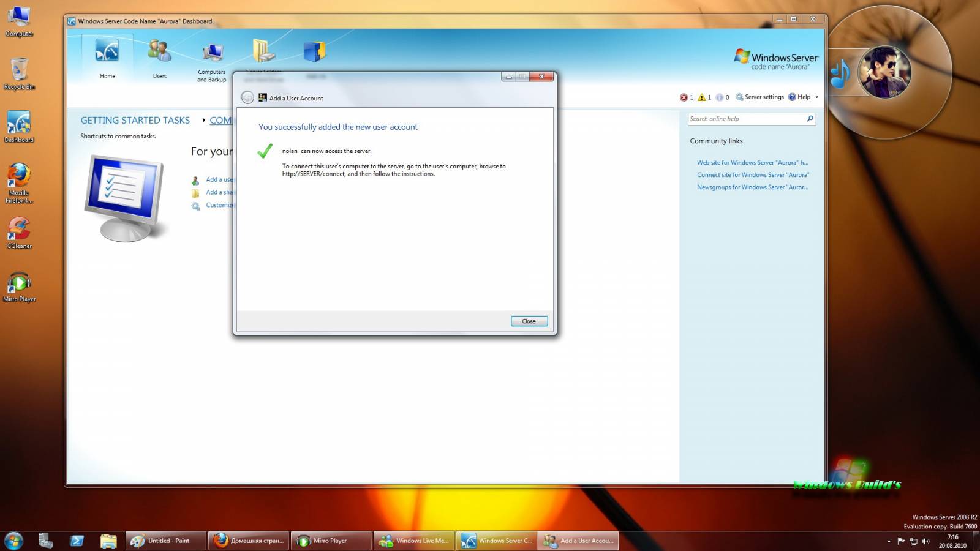This screenshot has width=980, height=551.
Task: Click the red X title-bar button of the wizard
Action: click(x=542, y=77)
